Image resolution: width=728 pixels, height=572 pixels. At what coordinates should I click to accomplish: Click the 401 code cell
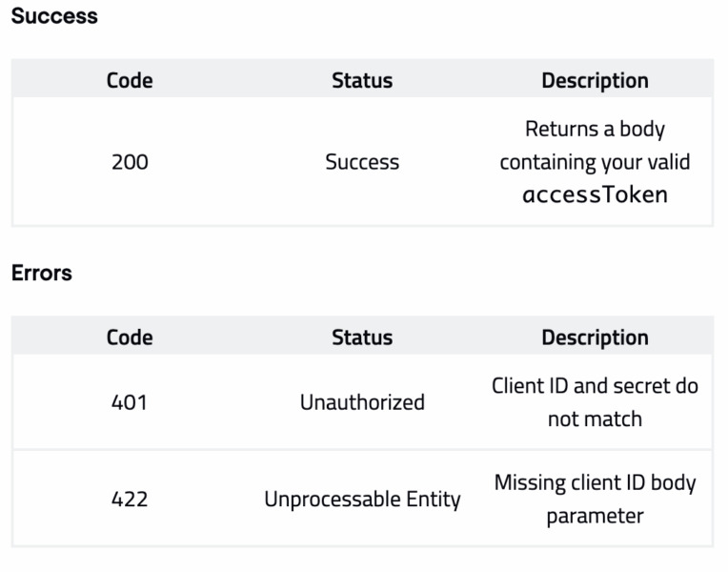click(130, 402)
